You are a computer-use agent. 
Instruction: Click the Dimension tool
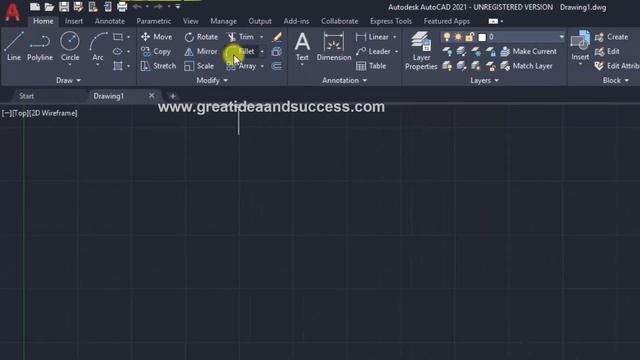tap(334, 47)
